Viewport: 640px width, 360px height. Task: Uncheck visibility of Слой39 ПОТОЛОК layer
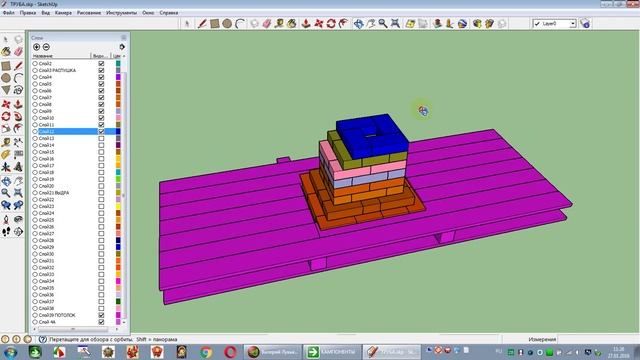tap(101, 315)
